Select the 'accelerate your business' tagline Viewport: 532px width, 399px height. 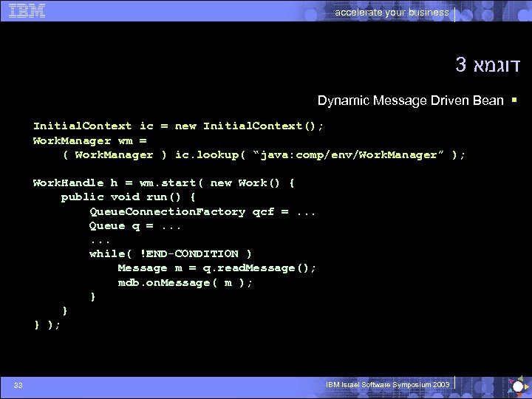(392, 13)
